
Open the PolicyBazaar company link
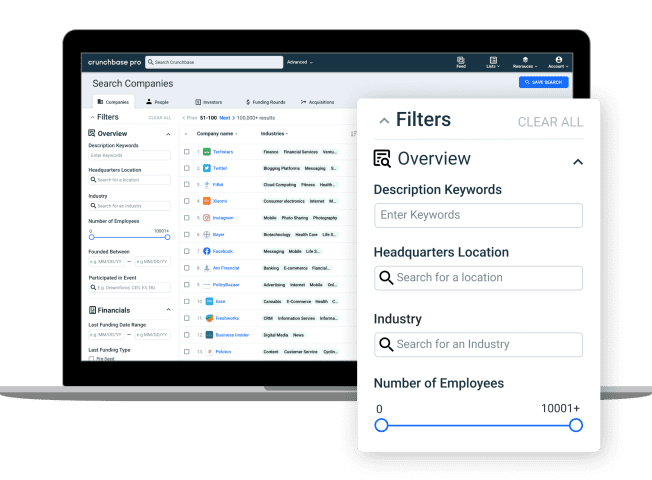point(226,285)
